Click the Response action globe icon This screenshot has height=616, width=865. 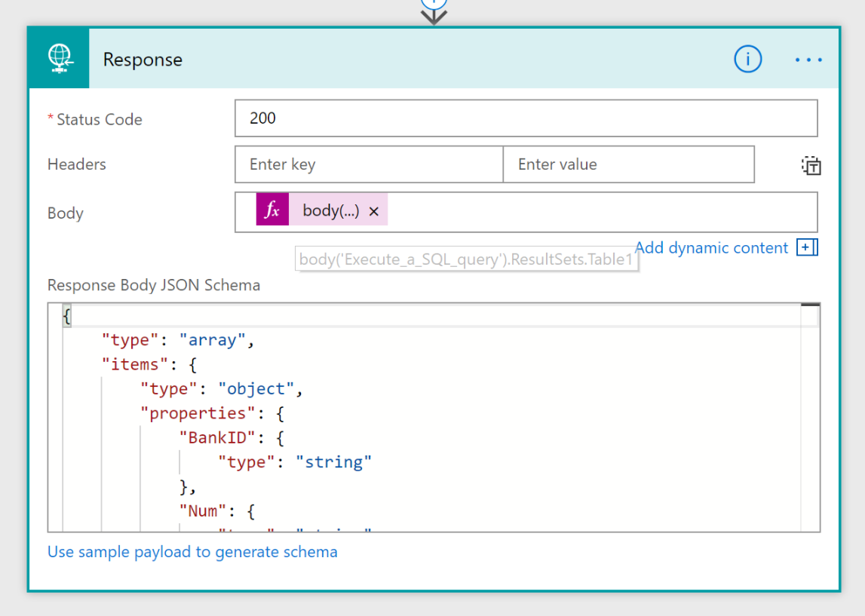pos(60,59)
